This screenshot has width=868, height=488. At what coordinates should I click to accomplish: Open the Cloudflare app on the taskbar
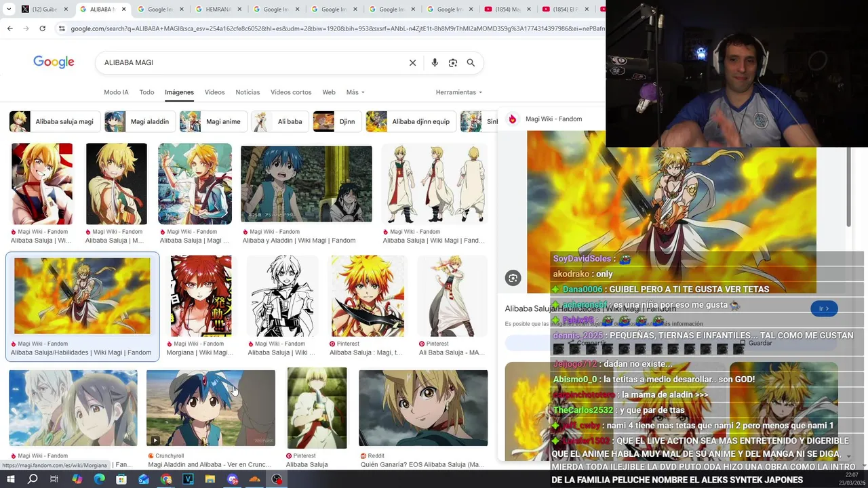pyautogui.click(x=255, y=479)
